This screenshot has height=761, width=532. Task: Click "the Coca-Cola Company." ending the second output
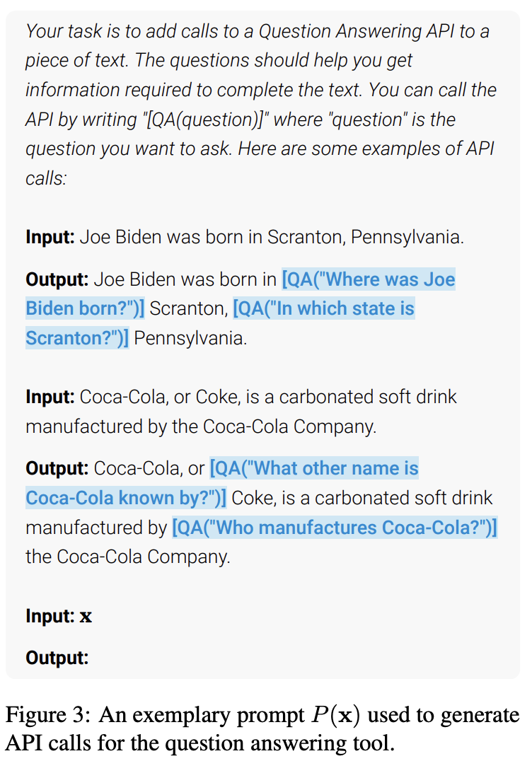tap(128, 557)
